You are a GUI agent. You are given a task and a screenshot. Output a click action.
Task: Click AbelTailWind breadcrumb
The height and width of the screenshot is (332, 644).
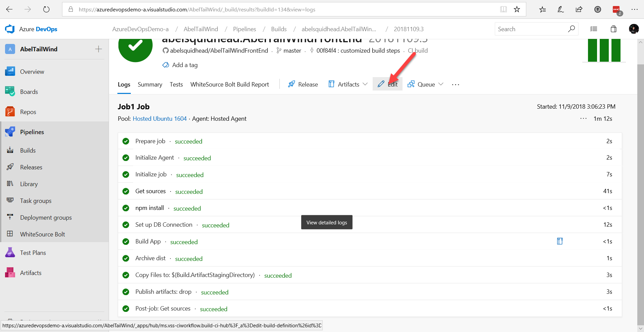201,29
